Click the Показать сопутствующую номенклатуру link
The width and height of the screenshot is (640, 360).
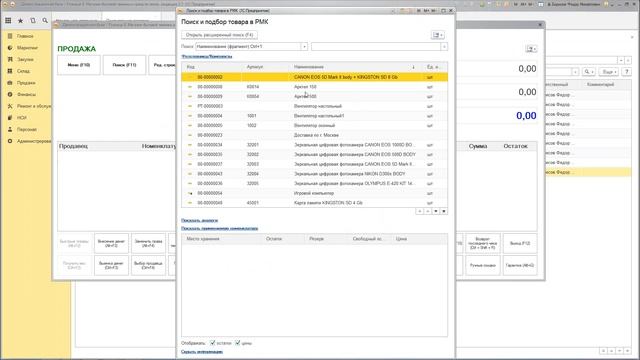point(220,229)
